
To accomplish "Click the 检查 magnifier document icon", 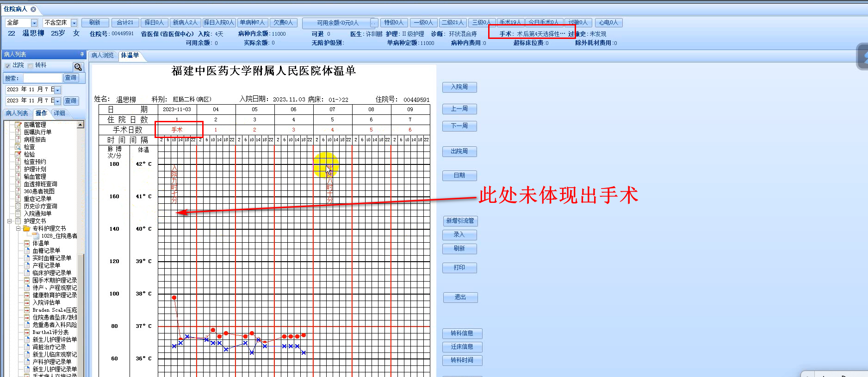I will coord(19,147).
